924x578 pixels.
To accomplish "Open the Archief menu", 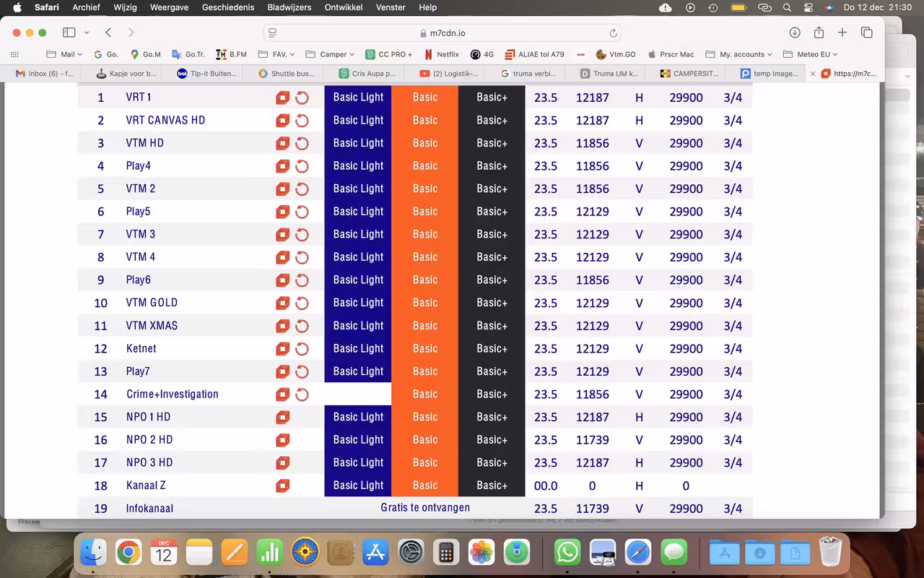I will (x=87, y=7).
